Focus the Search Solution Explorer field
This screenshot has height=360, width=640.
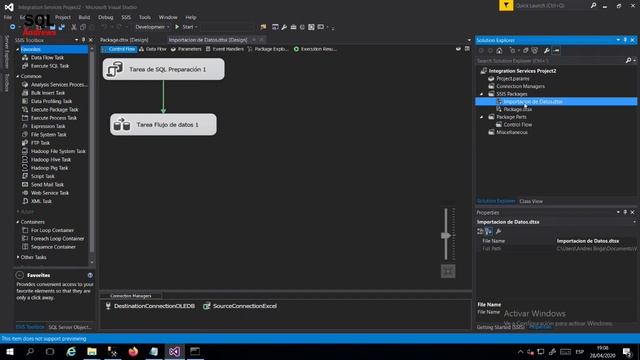(x=550, y=60)
